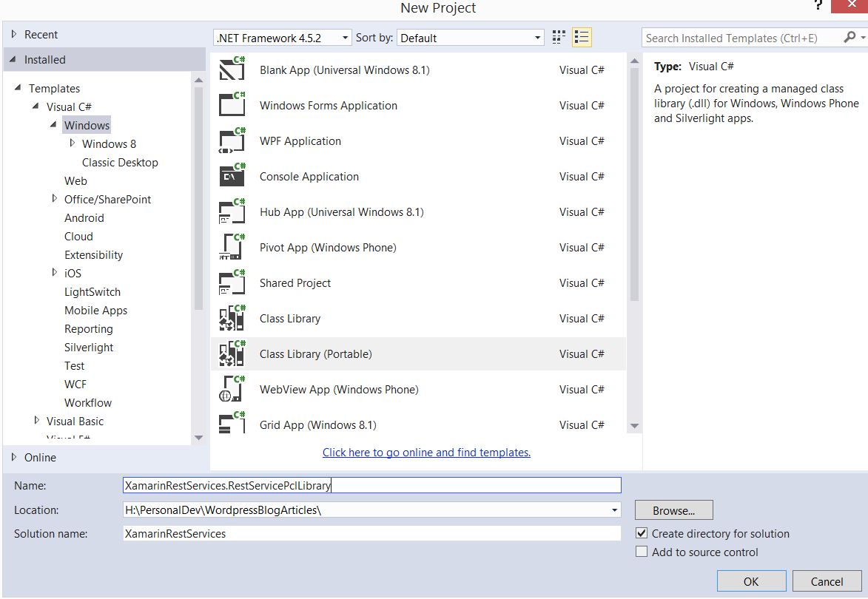Viewport: 868px width, 599px height.
Task: Expand the Windows 8 tree node
Action: (73, 143)
